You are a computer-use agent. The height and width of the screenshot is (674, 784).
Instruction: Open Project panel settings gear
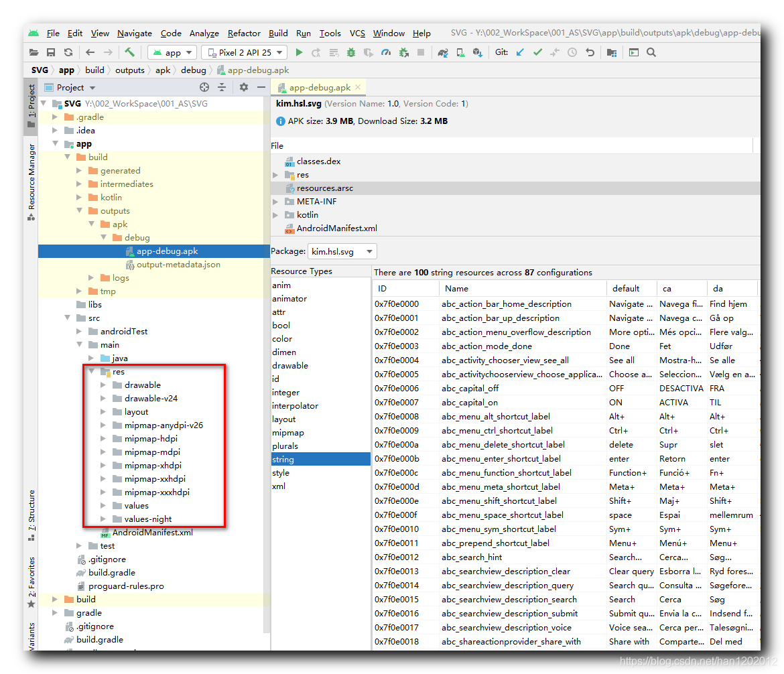tap(243, 88)
